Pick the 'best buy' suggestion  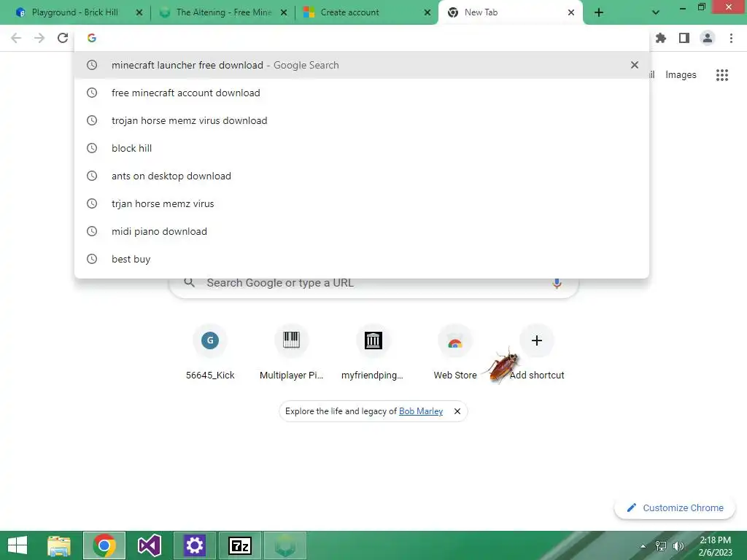[x=362, y=259]
